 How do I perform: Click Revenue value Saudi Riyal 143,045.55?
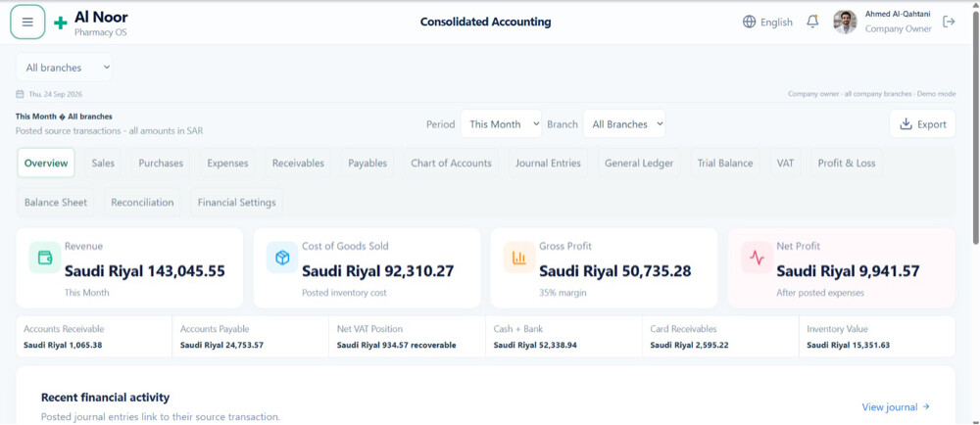pos(145,271)
